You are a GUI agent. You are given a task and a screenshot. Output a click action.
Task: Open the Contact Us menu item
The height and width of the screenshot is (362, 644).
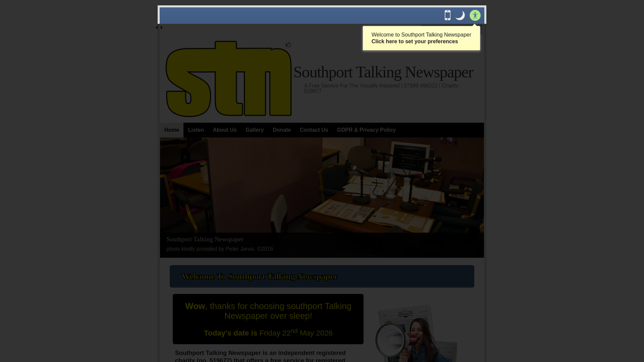click(x=314, y=130)
